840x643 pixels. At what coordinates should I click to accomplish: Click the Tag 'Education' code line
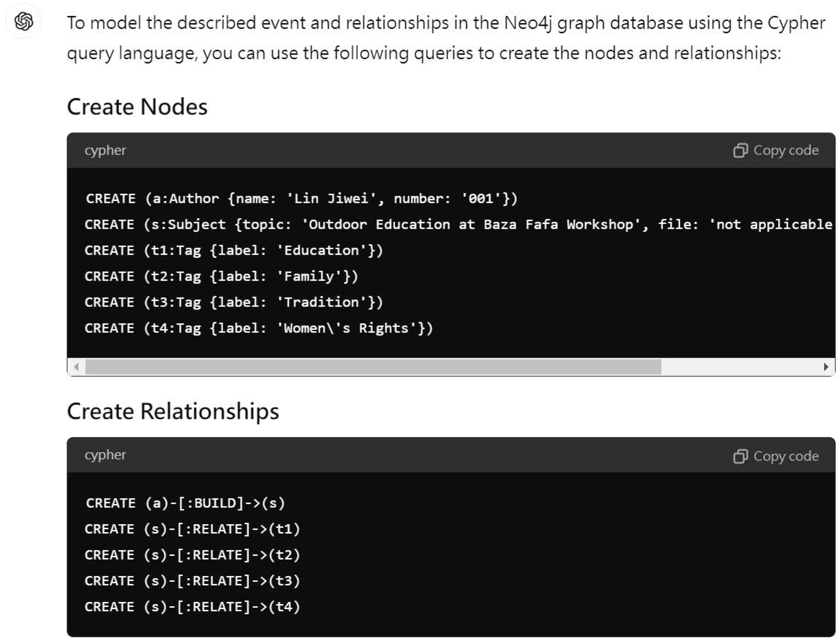click(x=234, y=251)
